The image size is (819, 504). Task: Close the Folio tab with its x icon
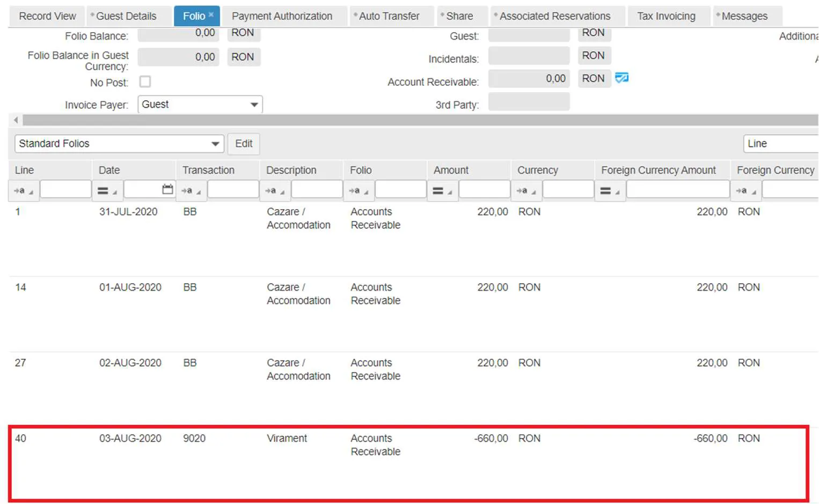click(x=211, y=14)
